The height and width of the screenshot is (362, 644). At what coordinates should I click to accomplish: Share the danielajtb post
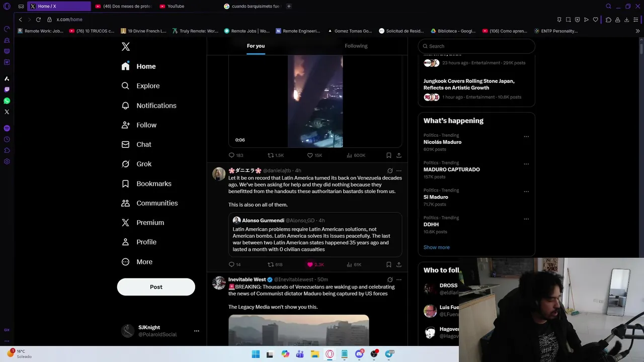pyautogui.click(x=399, y=264)
